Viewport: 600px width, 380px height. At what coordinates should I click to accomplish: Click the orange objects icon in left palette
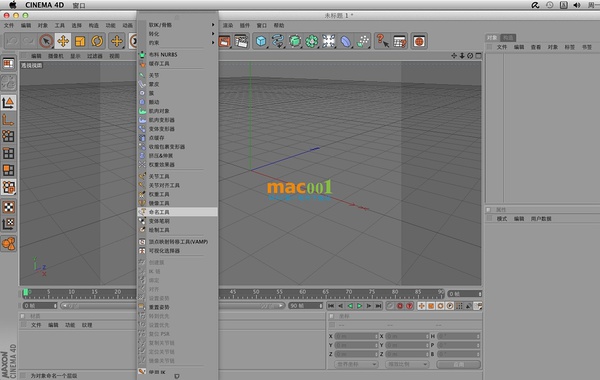tap(8, 243)
